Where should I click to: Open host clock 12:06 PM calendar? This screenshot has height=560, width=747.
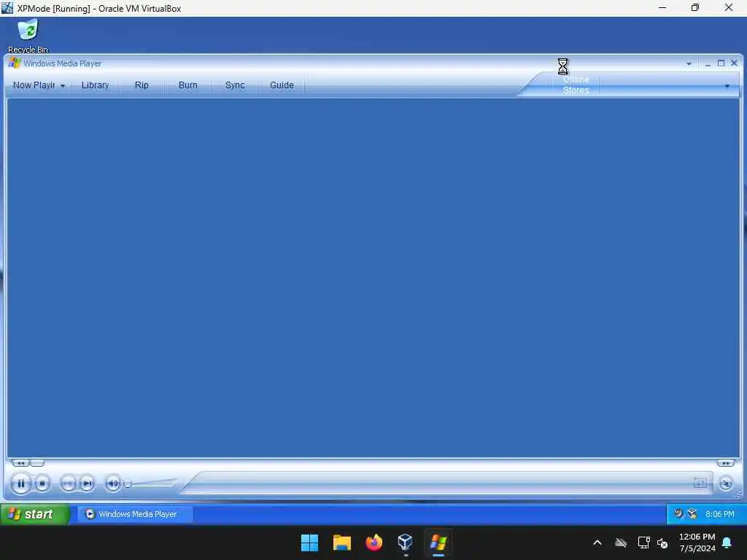click(x=697, y=542)
